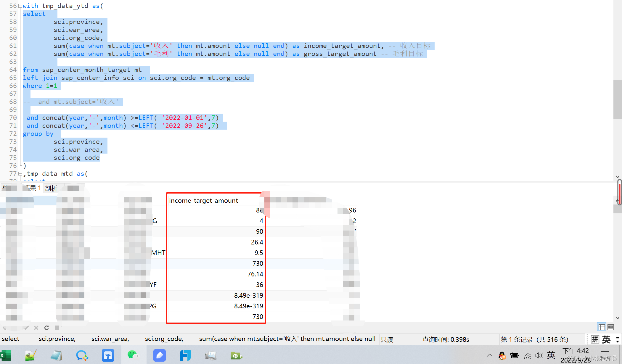The image size is (622, 364).
Task: Show hidden system tray icons
Action: coord(489,355)
